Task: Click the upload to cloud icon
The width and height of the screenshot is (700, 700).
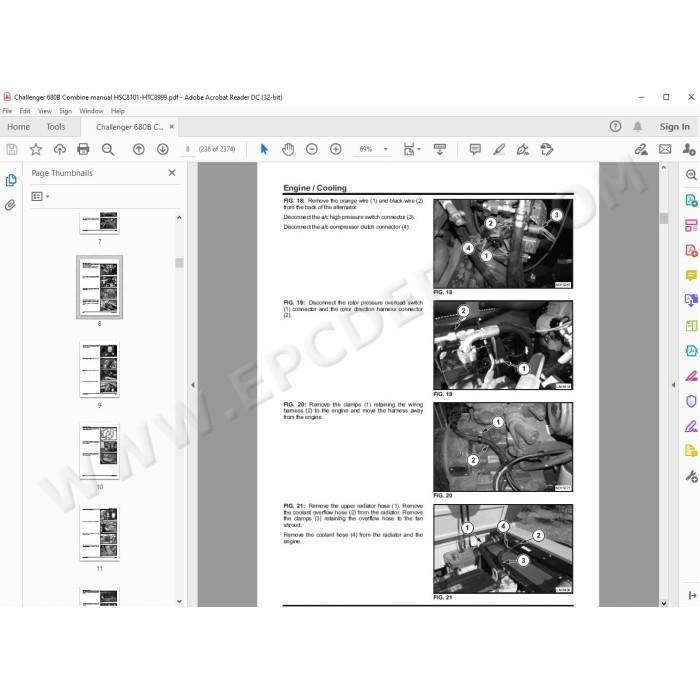Action: point(59,149)
